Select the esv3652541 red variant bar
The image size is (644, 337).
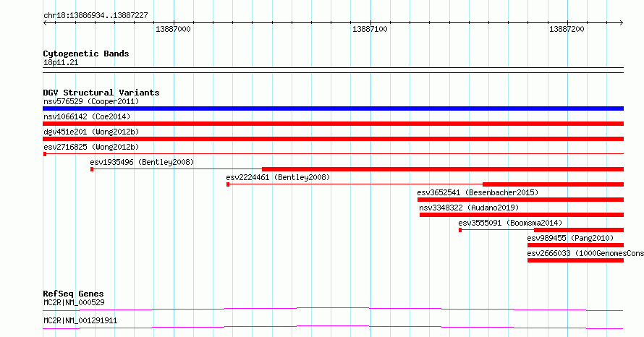point(520,200)
